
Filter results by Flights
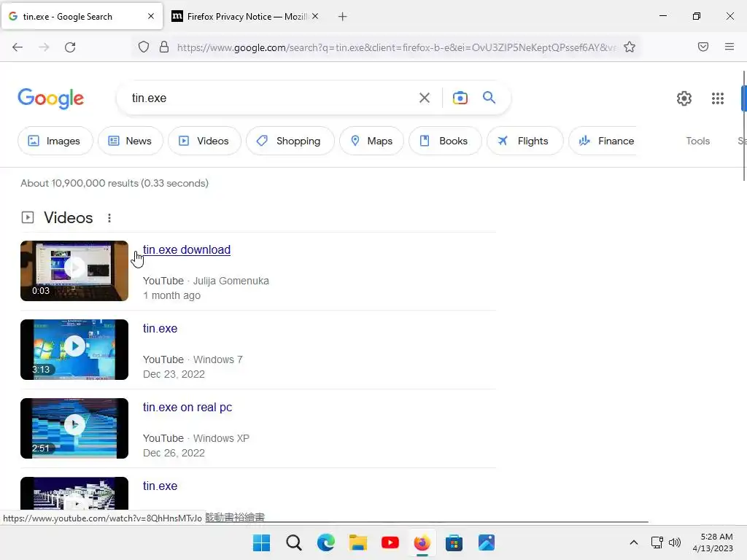525,141
